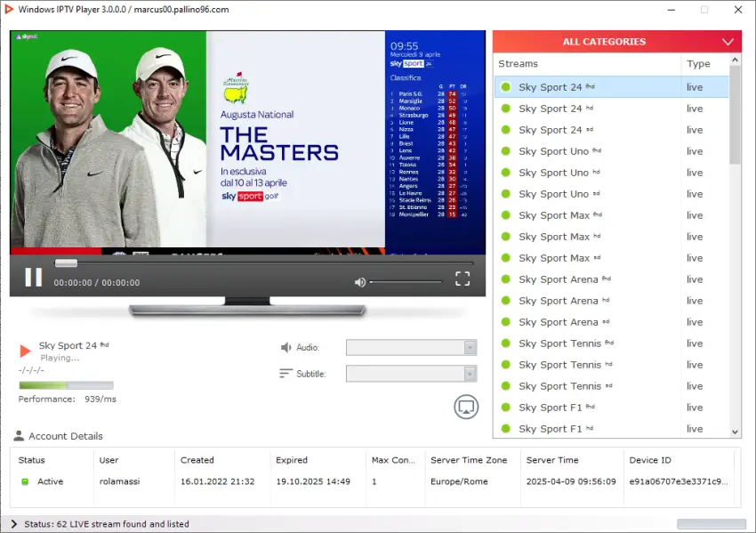Screen dimensions: 756x533
Task: Select the Sky Sport Uno hd stream
Action: 611,173
